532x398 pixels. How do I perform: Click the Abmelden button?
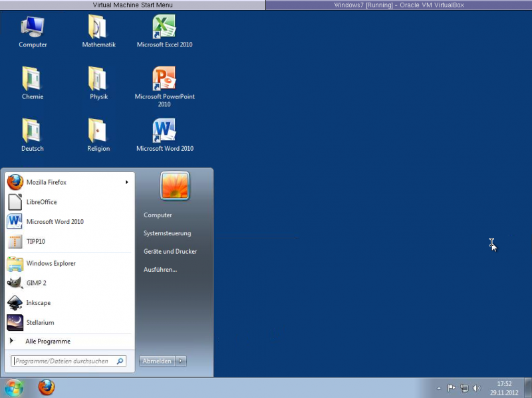point(157,361)
